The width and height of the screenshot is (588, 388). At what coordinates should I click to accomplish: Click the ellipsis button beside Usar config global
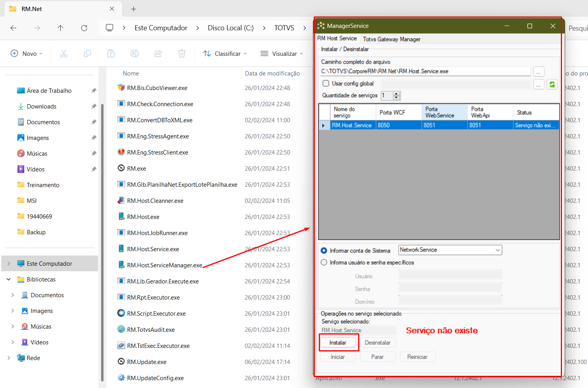tap(538, 85)
